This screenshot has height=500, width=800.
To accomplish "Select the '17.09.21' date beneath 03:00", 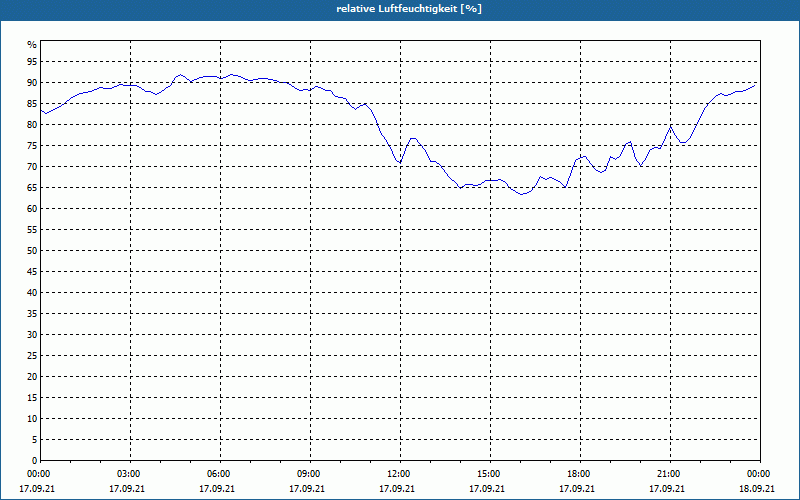I will tap(127, 489).
